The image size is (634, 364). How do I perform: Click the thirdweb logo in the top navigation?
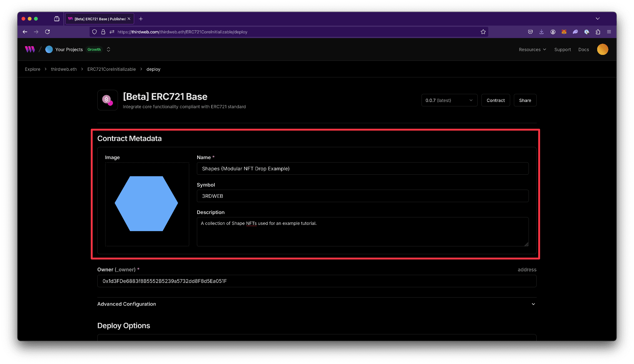tap(29, 49)
